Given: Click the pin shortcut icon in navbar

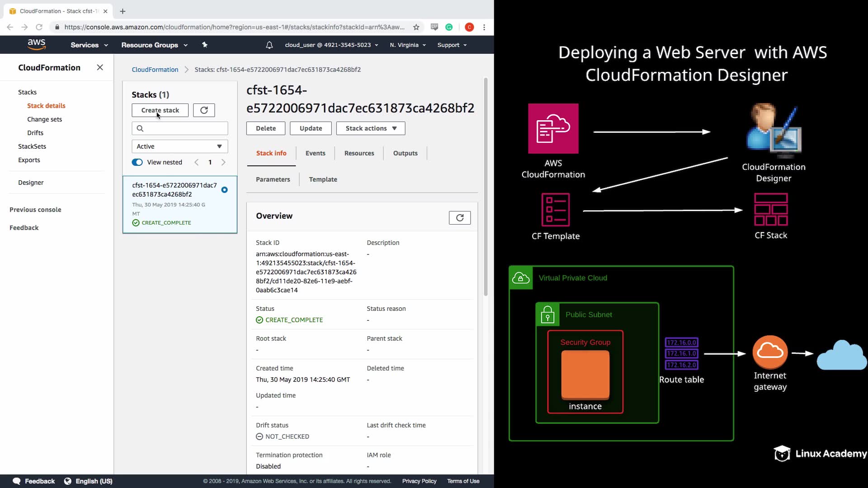Looking at the screenshot, I should click(205, 45).
